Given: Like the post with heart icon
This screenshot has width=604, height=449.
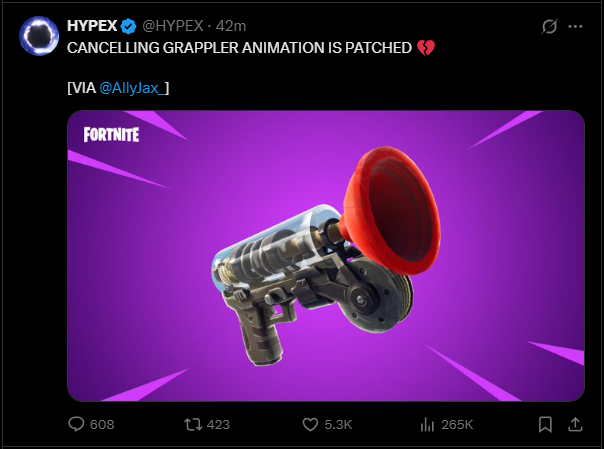Looking at the screenshot, I should (310, 424).
